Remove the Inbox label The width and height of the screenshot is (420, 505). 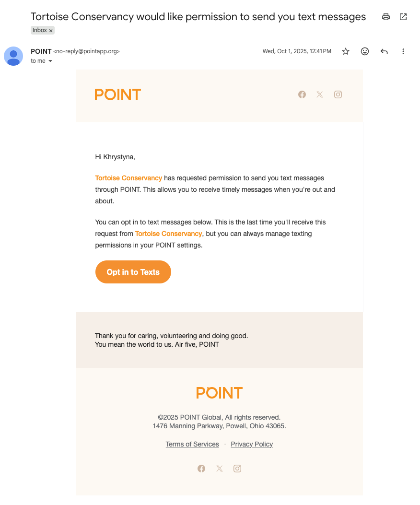click(x=51, y=30)
